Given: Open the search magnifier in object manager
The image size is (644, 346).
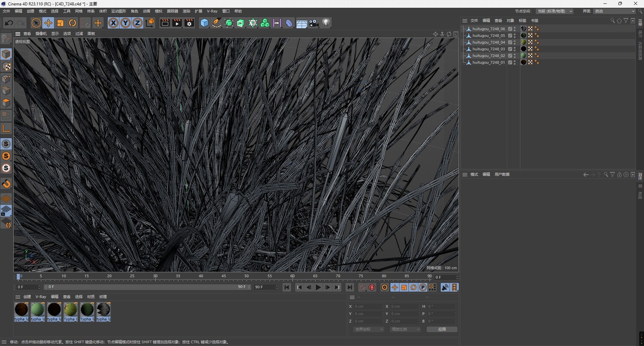Looking at the screenshot, I should [x=613, y=21].
